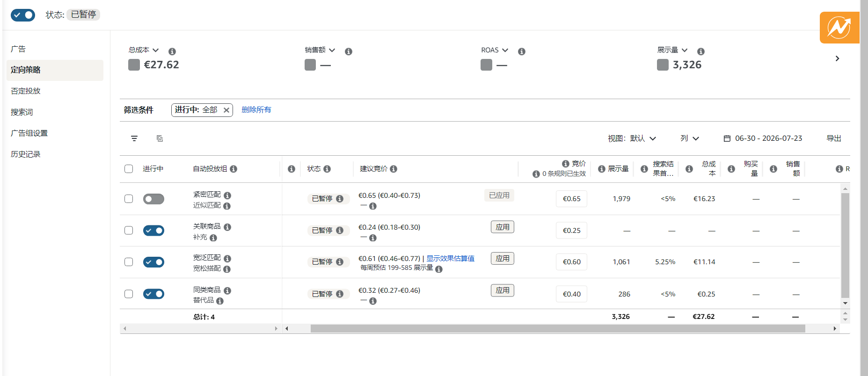This screenshot has height=376, width=868.
Task: Click info icon next to 总成本 metric
Action: pyautogui.click(x=172, y=51)
